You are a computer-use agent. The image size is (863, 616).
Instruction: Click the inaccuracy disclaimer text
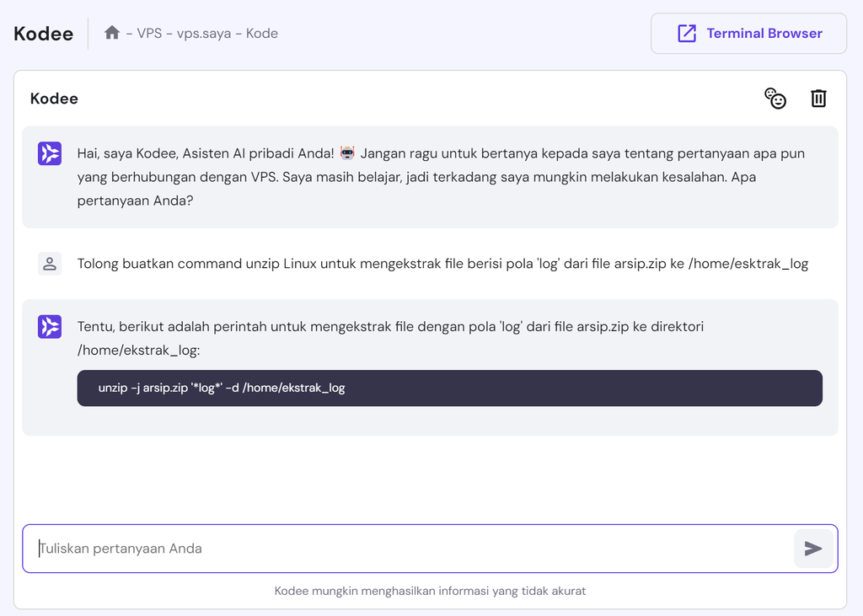pyautogui.click(x=431, y=591)
